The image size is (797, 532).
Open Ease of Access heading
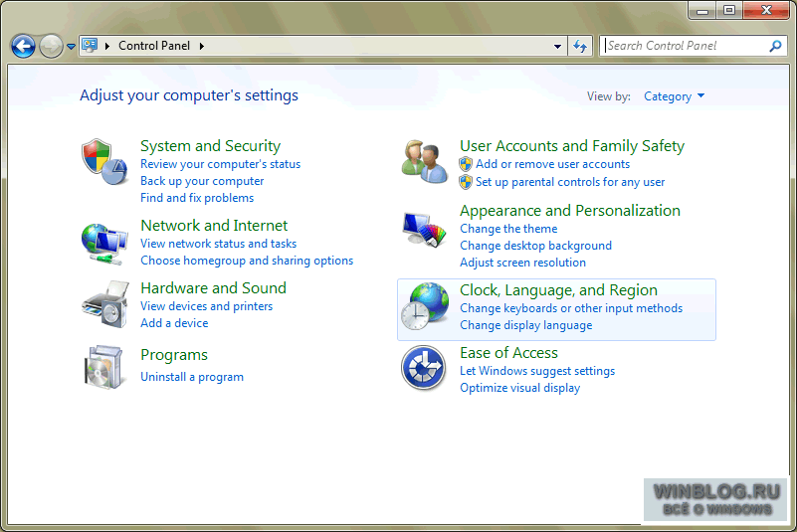[508, 353]
